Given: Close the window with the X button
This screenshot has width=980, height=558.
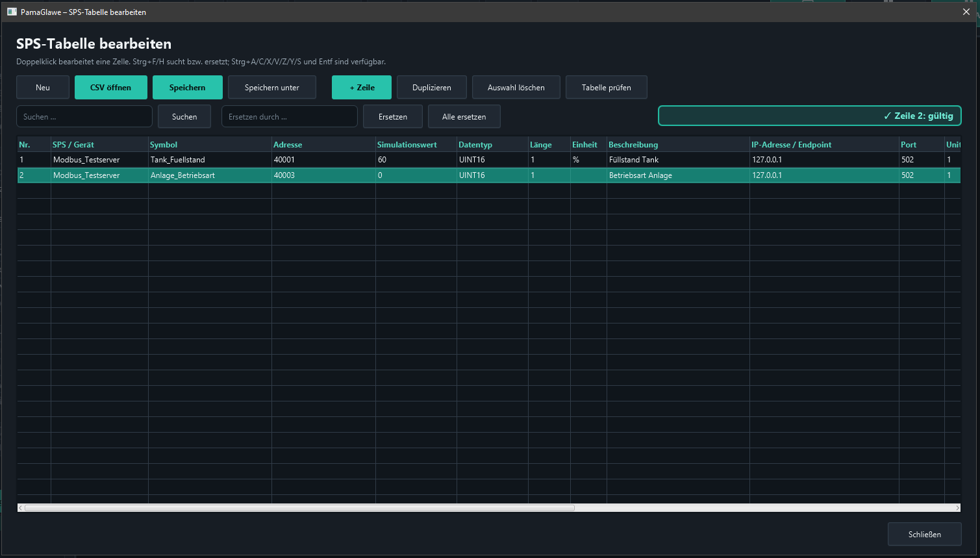Looking at the screenshot, I should pyautogui.click(x=966, y=12).
